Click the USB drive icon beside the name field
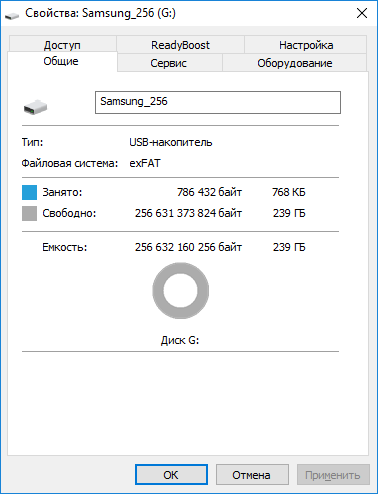378x494 pixels. pyautogui.click(x=35, y=107)
